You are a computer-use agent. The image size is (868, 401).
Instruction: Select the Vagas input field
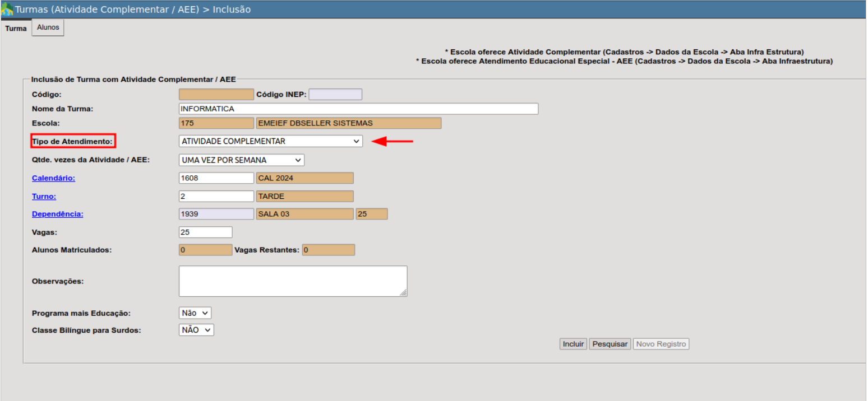click(x=205, y=232)
